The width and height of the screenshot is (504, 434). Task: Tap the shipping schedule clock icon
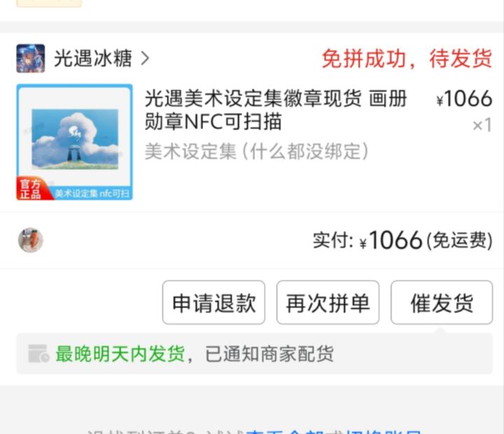[38, 353]
